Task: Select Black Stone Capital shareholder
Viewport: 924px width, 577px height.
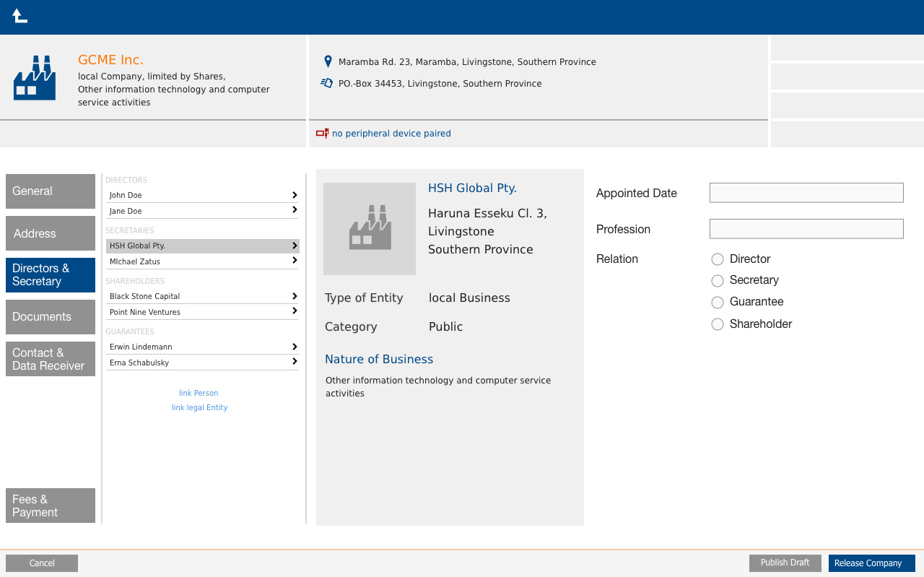Action: point(202,296)
